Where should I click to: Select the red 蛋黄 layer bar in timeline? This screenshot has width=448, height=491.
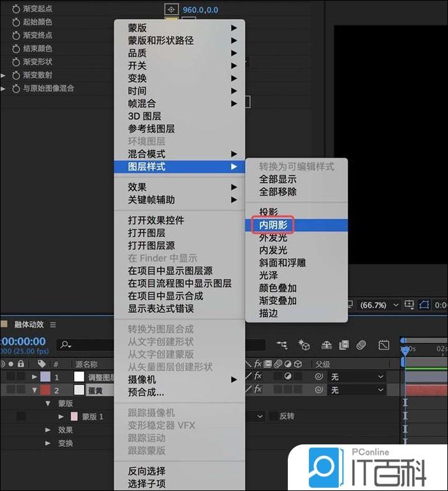426,390
